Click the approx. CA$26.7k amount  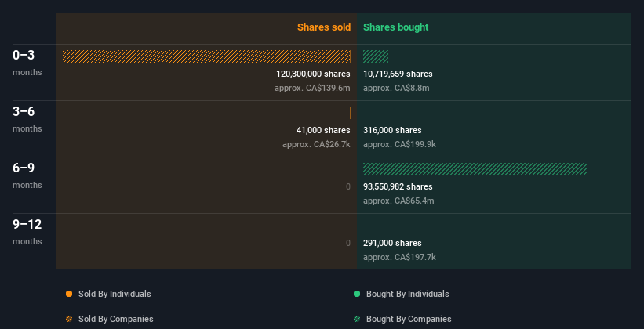point(316,144)
